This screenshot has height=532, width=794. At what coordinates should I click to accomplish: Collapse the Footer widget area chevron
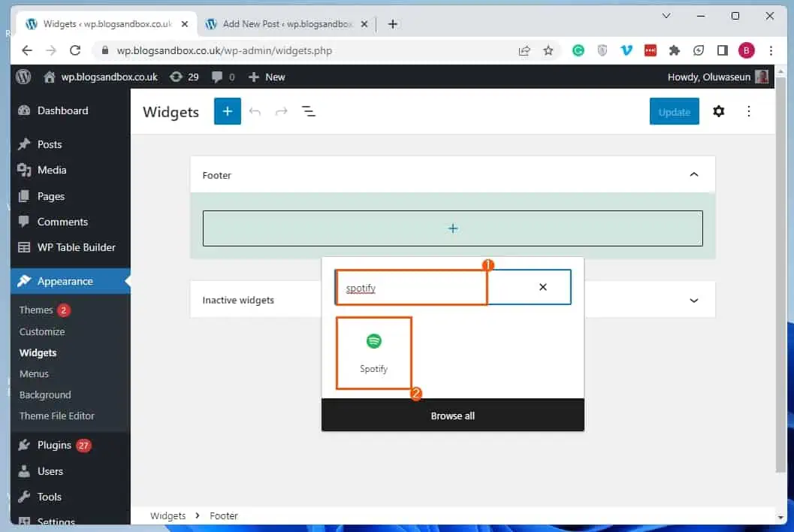pos(694,175)
